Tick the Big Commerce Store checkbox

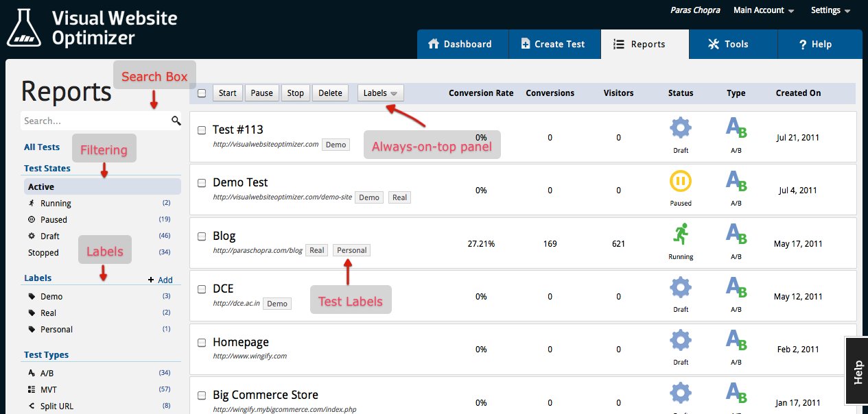click(202, 395)
